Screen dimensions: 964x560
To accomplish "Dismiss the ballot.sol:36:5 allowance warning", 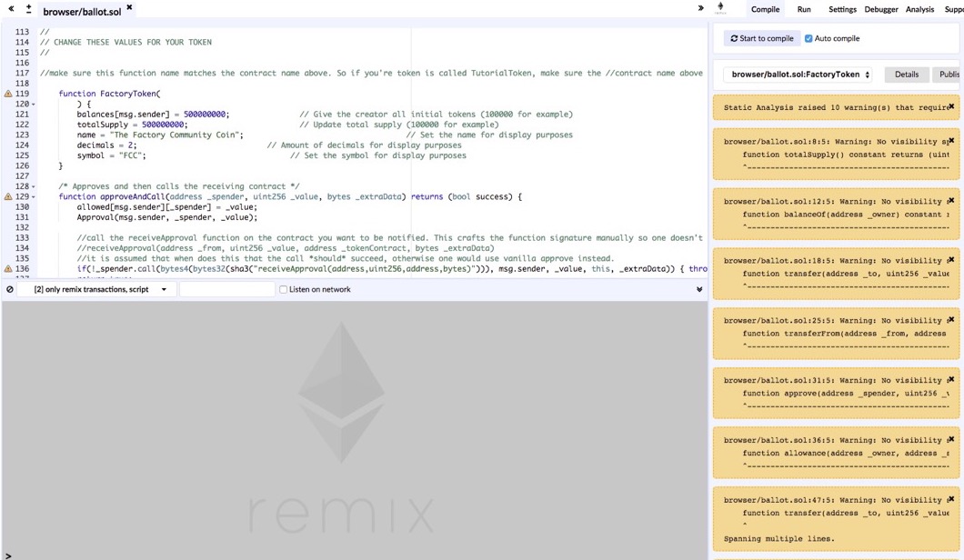I will pos(951,439).
